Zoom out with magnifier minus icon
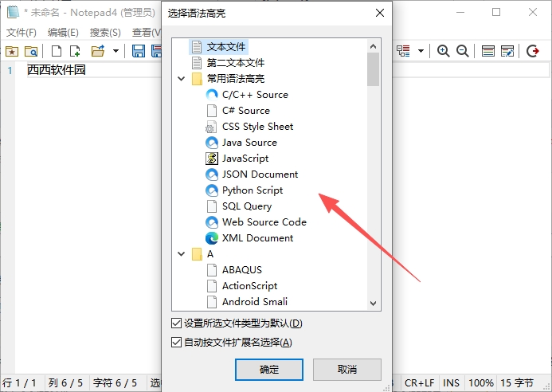The image size is (552, 392). (463, 52)
